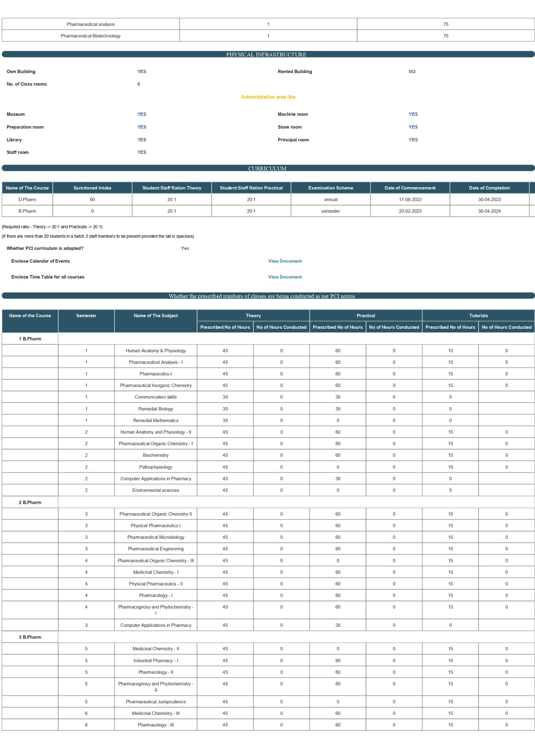Click the Administration area like heading

click(x=268, y=97)
